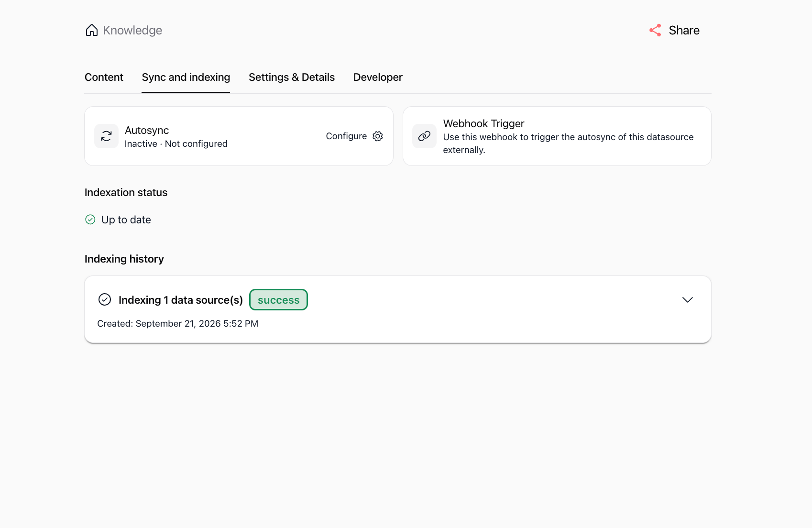Screen dimensions: 812x528
Task: Open the Knowledge breadcrumb link
Action: [132, 30]
